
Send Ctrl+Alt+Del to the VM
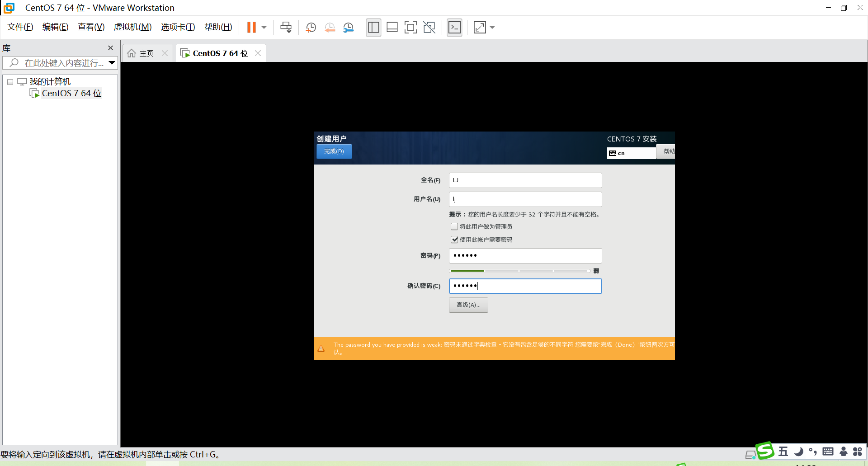(286, 28)
